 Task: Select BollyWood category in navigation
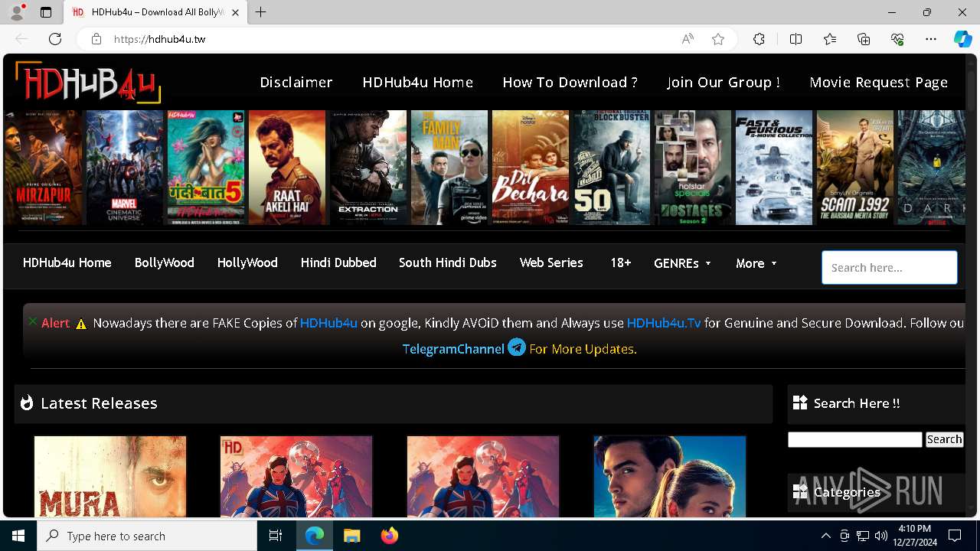tap(165, 262)
